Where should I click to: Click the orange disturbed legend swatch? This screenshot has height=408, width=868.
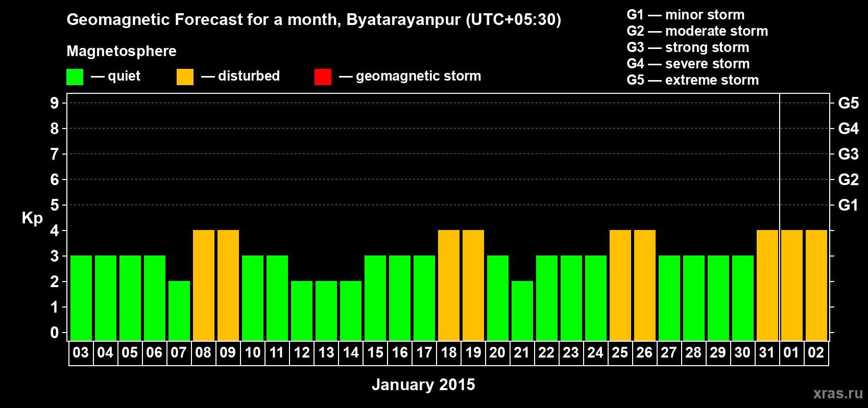185,77
